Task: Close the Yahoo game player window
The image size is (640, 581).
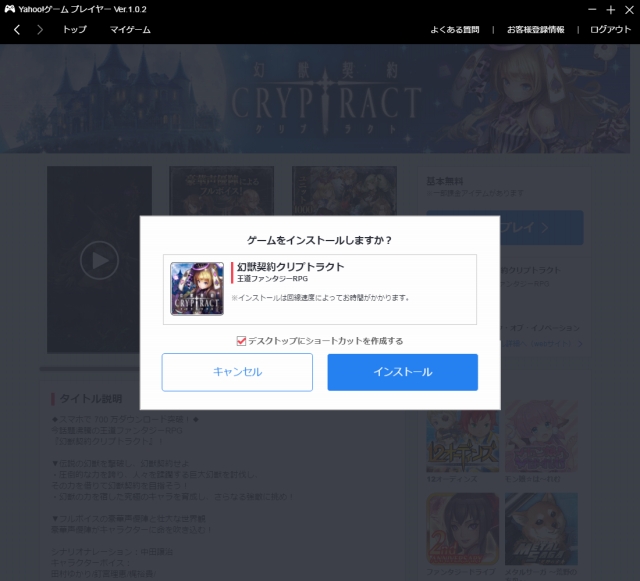Action: (x=629, y=9)
